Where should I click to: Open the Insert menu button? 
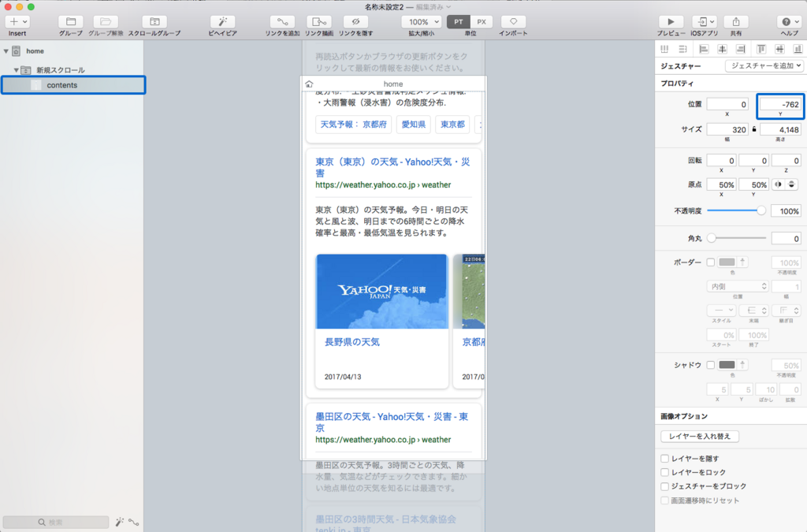pos(17,21)
